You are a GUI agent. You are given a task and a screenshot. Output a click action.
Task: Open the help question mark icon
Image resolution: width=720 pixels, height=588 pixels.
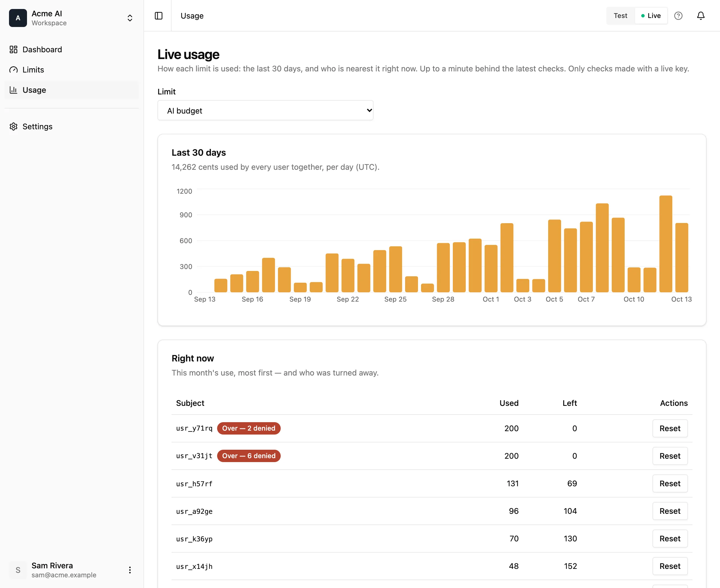pos(678,16)
